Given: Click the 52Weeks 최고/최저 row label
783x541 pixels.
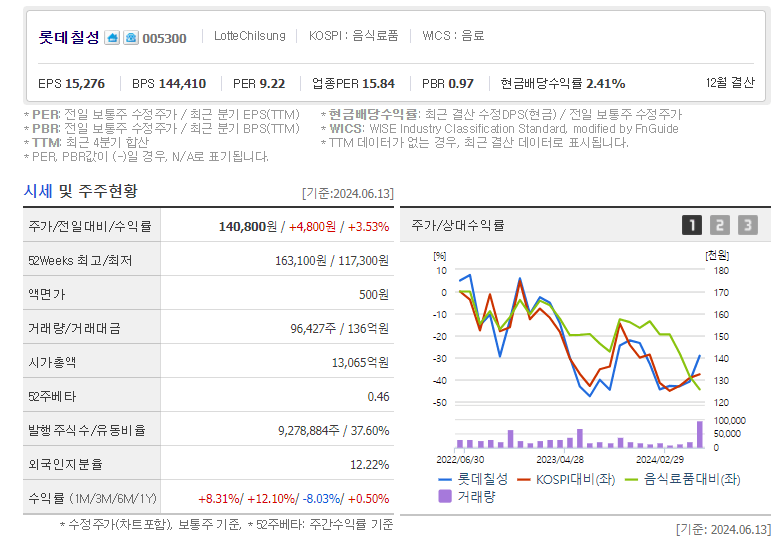Looking at the screenshot, I should (x=80, y=261).
